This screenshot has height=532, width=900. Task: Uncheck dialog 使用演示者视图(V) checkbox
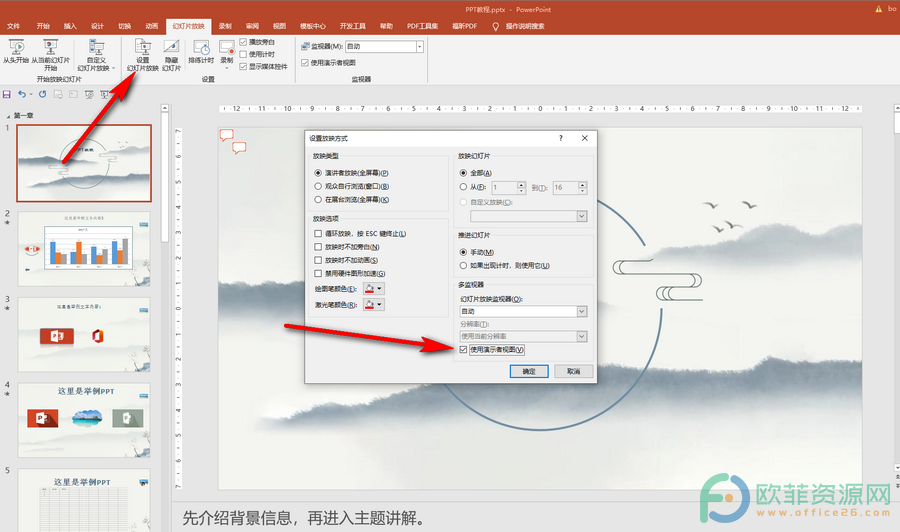click(463, 350)
